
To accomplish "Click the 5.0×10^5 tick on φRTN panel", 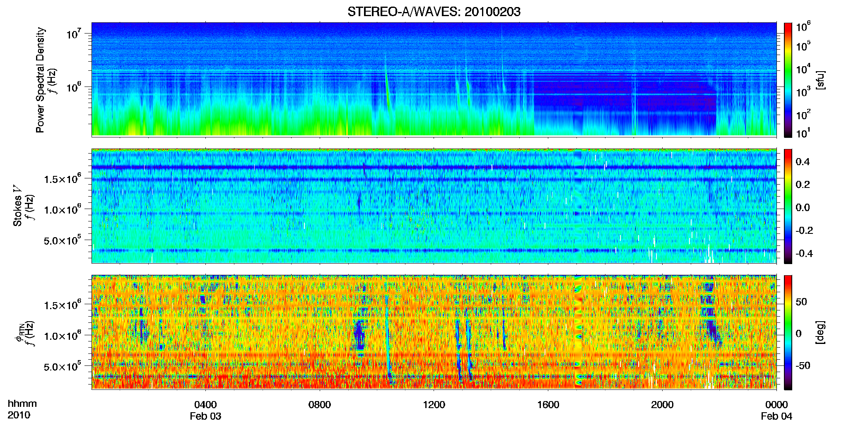I will tap(63, 366).
